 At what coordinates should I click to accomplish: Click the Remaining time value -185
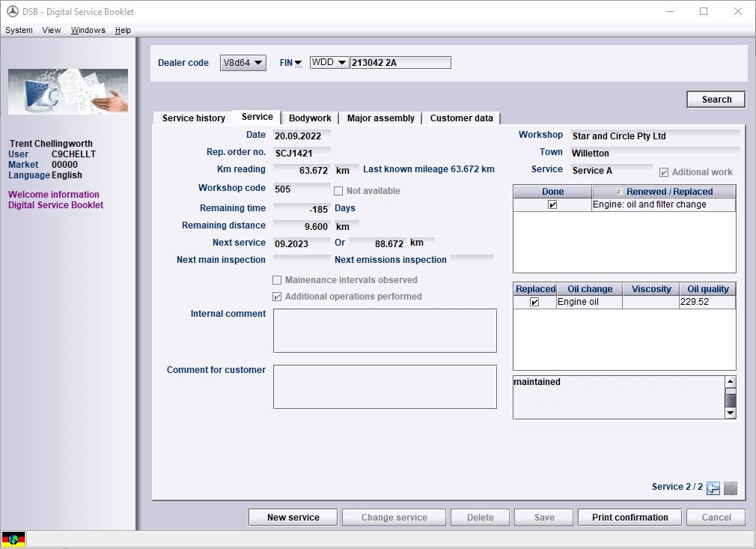tap(302, 209)
